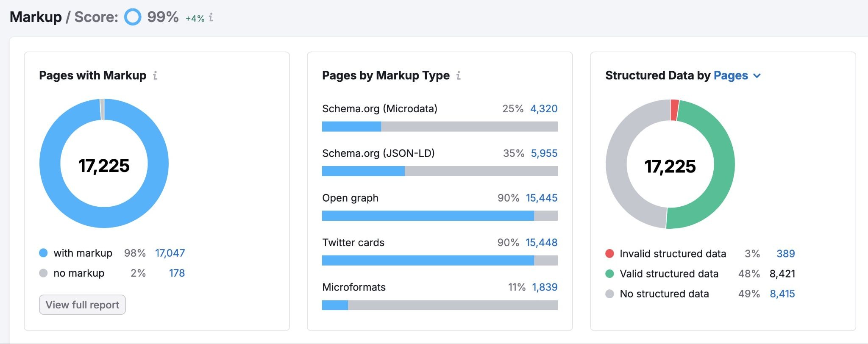
Task: Click the red dot beside Invalid structured data
Action: pos(609,253)
